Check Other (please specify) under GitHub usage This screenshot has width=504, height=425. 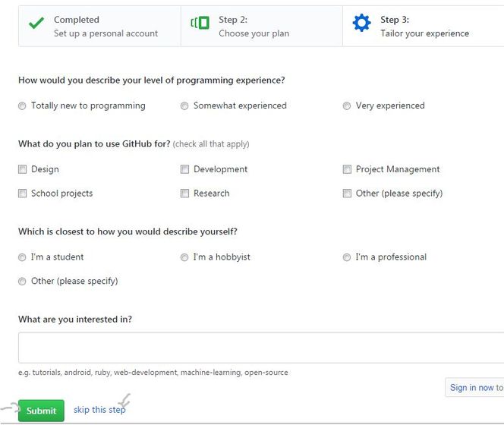click(x=347, y=194)
